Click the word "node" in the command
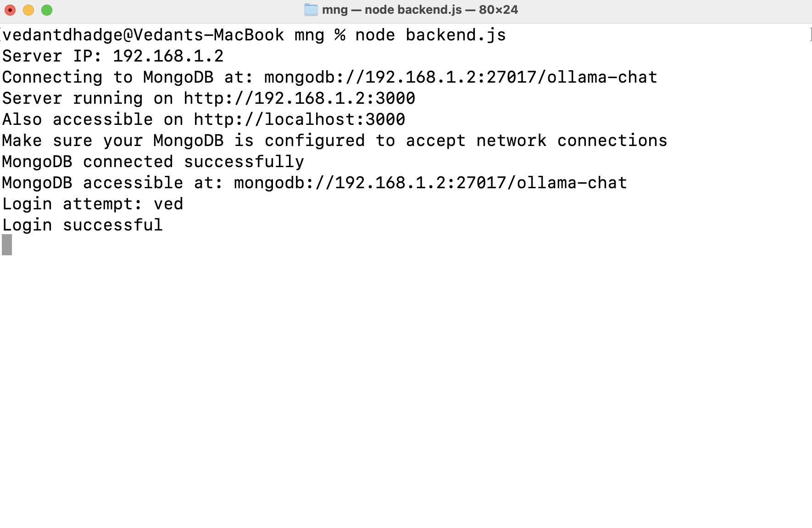Viewport: 812px width, 528px height. [x=375, y=35]
